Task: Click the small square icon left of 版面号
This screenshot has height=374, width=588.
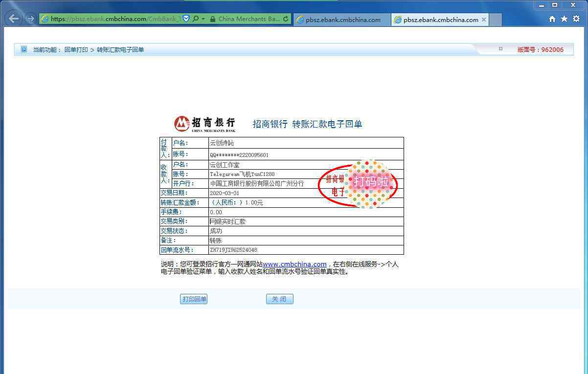Action: point(500,49)
